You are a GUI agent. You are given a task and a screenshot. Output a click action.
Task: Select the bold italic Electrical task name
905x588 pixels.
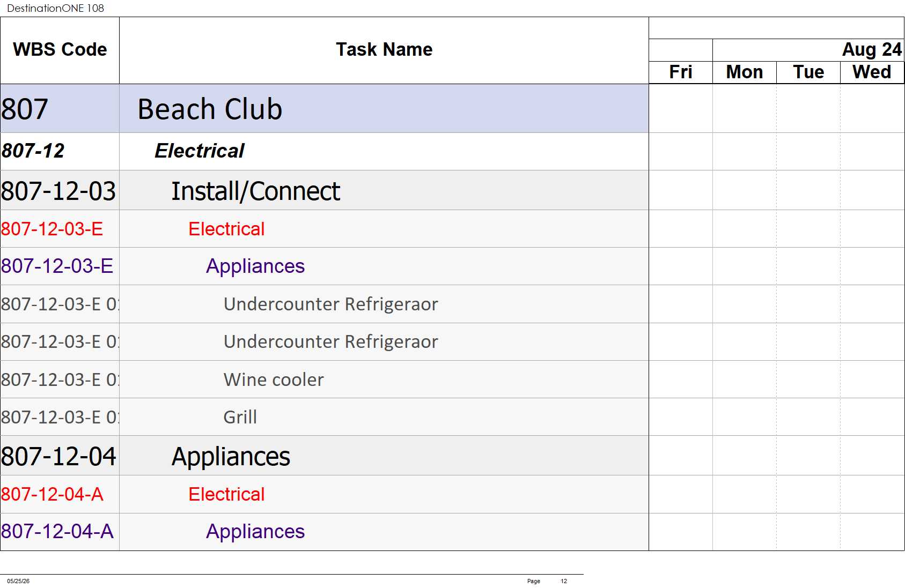click(x=200, y=151)
